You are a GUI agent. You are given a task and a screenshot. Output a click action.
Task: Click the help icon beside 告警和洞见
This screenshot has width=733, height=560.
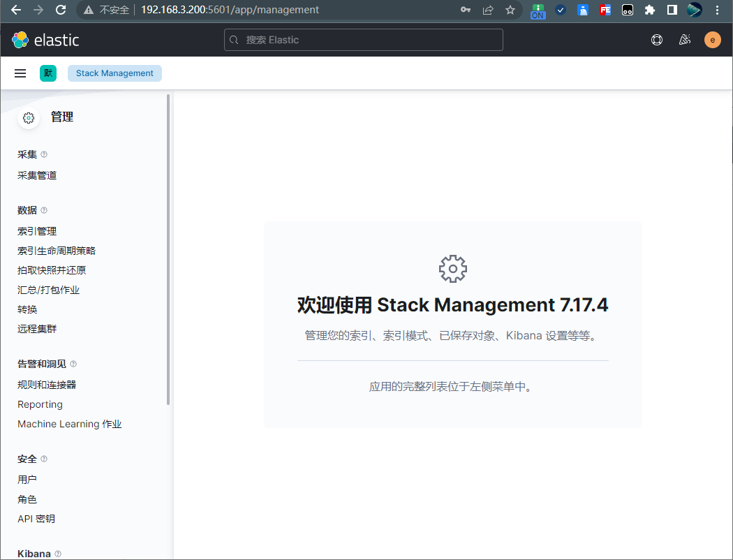tap(73, 363)
